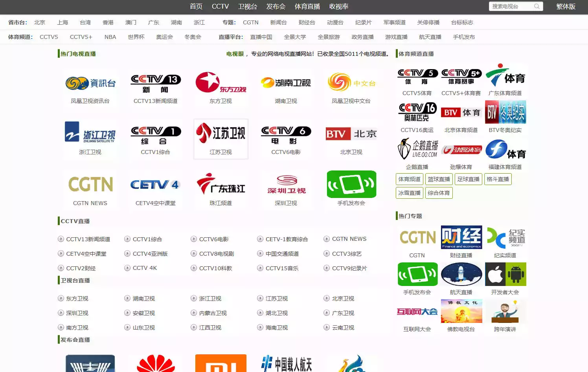Click the 足球直播 tag button
This screenshot has width=588, height=372.
[x=469, y=179]
